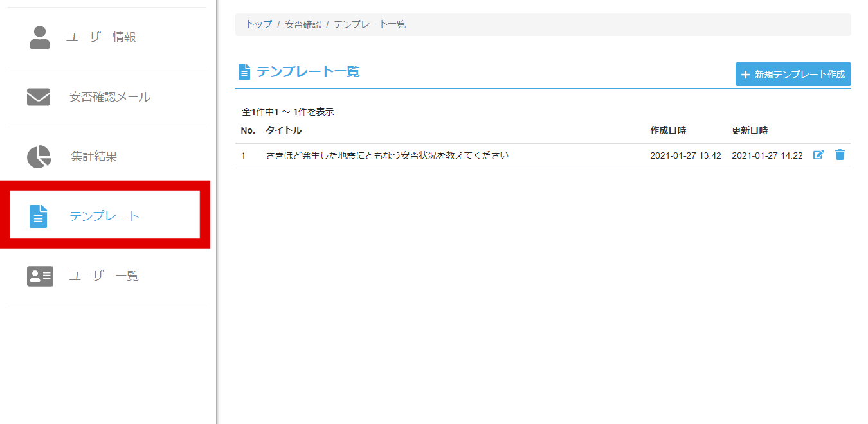Click the envelope icon beside 安否確認メール

(39, 97)
